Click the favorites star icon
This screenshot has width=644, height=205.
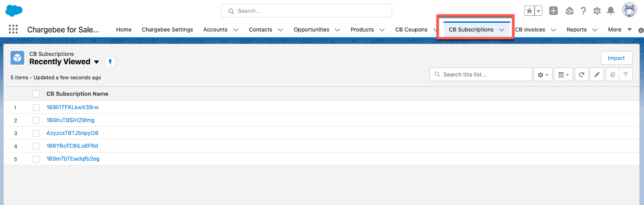(529, 11)
